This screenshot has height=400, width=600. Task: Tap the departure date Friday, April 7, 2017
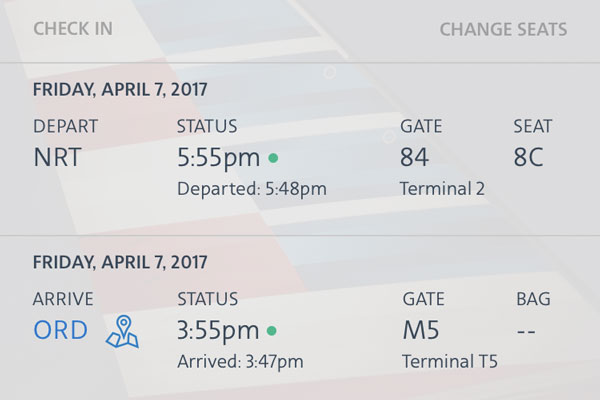[x=120, y=90]
